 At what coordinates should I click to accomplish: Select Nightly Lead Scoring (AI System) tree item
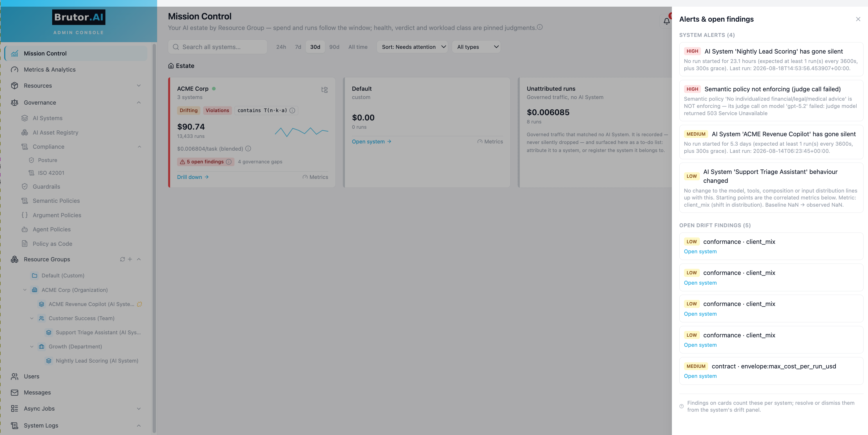[97, 361]
